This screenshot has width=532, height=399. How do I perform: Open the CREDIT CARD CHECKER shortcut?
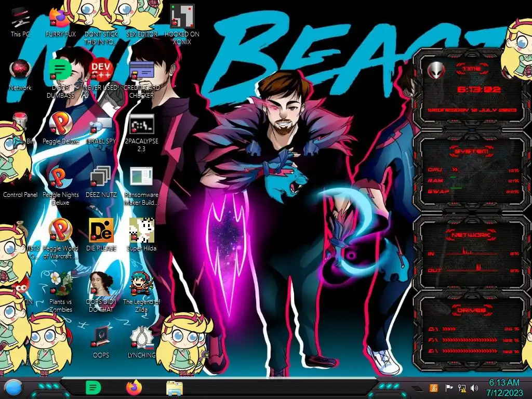coord(141,79)
